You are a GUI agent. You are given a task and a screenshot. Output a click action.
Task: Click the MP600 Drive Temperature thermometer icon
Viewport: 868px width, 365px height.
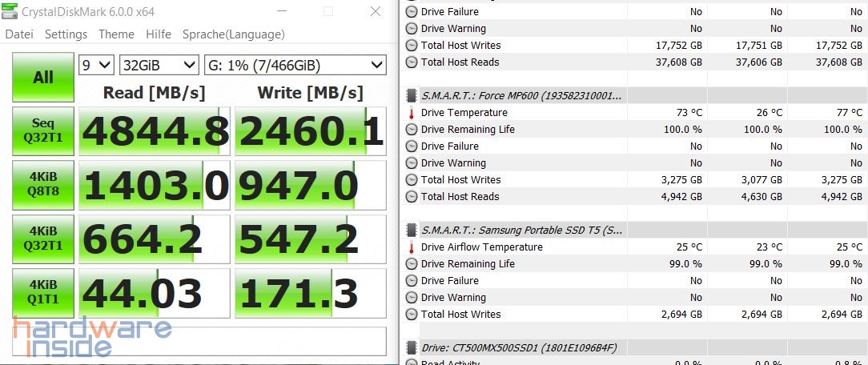point(412,113)
